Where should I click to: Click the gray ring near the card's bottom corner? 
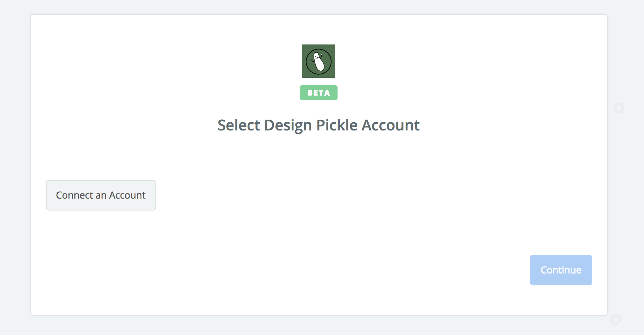pos(616,319)
